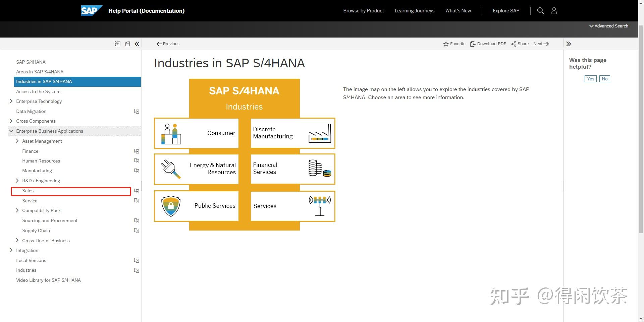The image size is (644, 322).
Task: Collapse the Enterprise Business Applications node
Action: click(x=12, y=131)
